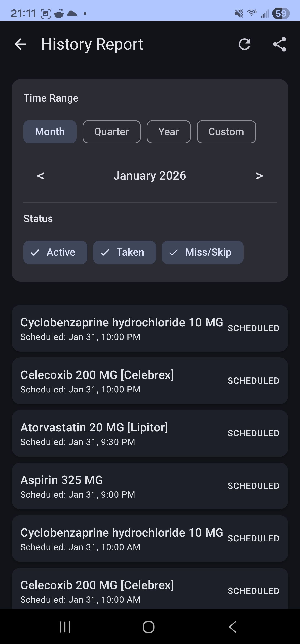This screenshot has height=644, width=300.
Task: Share the history report
Action: coord(280,44)
